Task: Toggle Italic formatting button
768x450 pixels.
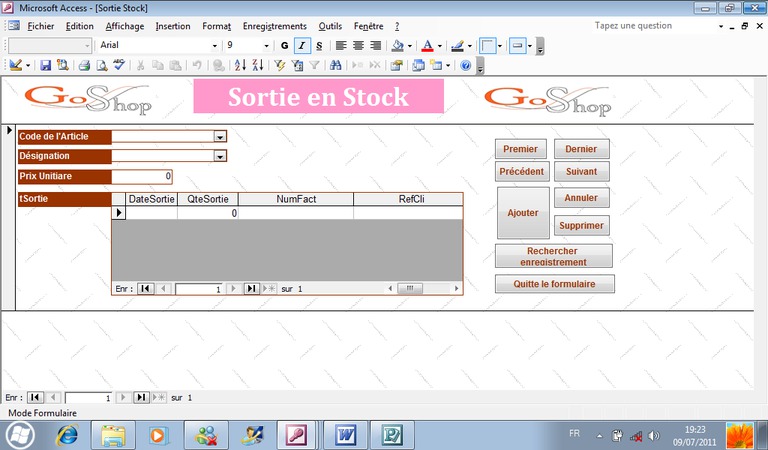Action: pos(301,45)
